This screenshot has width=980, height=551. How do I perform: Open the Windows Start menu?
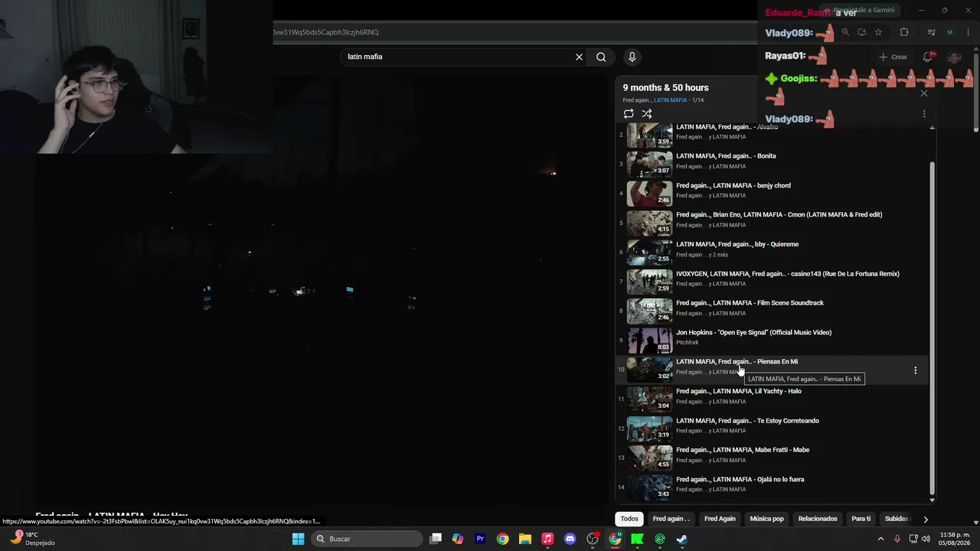click(298, 539)
